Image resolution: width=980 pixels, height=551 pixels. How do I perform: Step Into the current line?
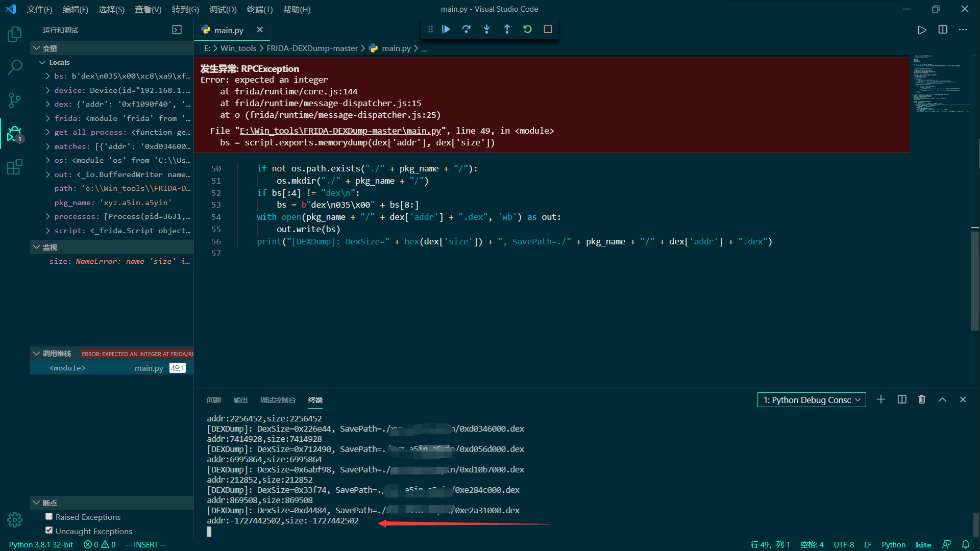[x=486, y=29]
